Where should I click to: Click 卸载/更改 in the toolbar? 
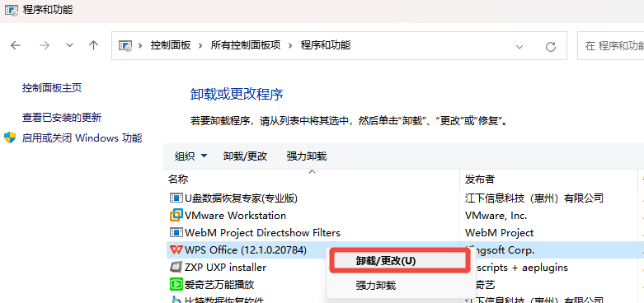coord(245,156)
